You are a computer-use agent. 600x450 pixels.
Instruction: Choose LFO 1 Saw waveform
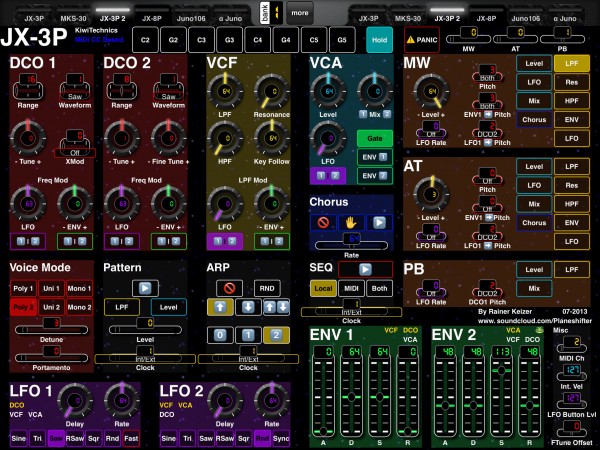[x=56, y=439]
